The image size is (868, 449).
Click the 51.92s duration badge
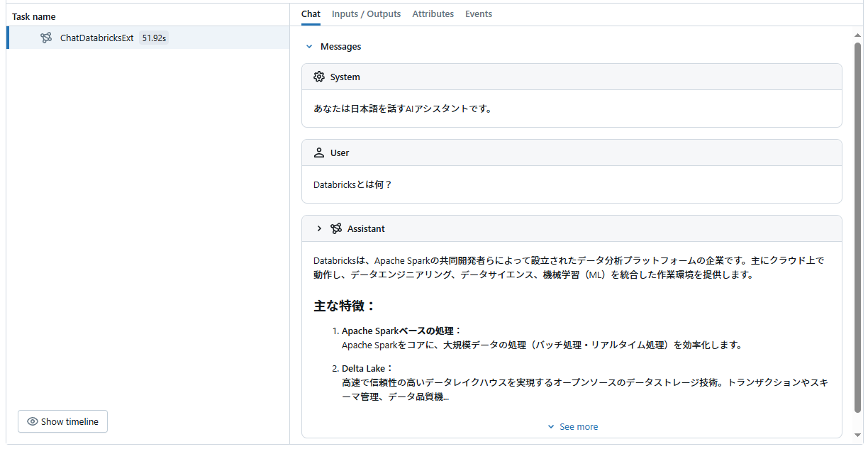click(154, 38)
